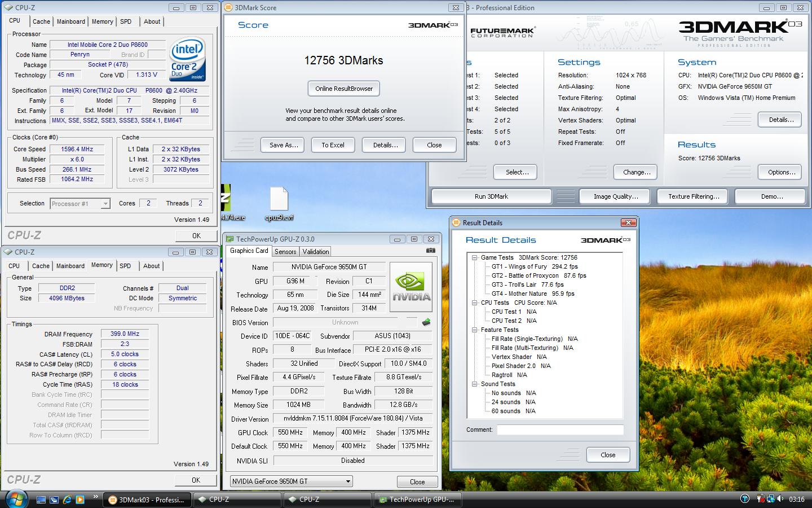Switch to TechPowerUp GPU taskbar button
Viewport: 812px width, 508px height.
pyautogui.click(x=418, y=500)
